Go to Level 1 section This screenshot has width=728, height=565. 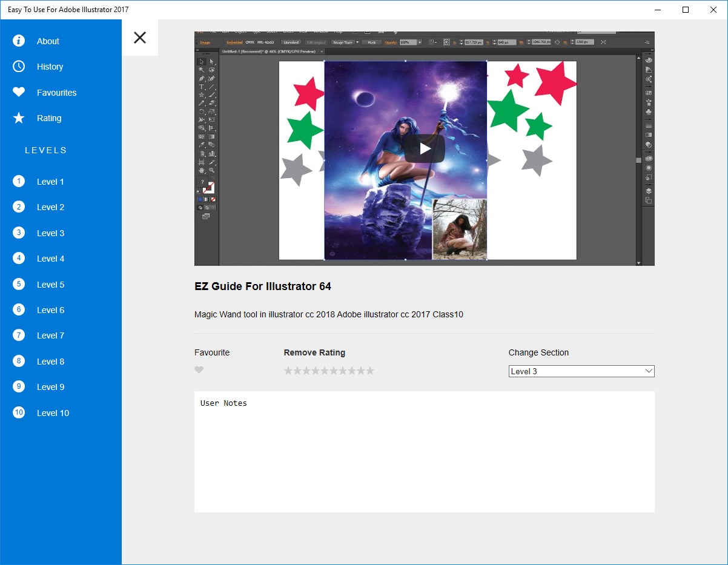(50, 182)
